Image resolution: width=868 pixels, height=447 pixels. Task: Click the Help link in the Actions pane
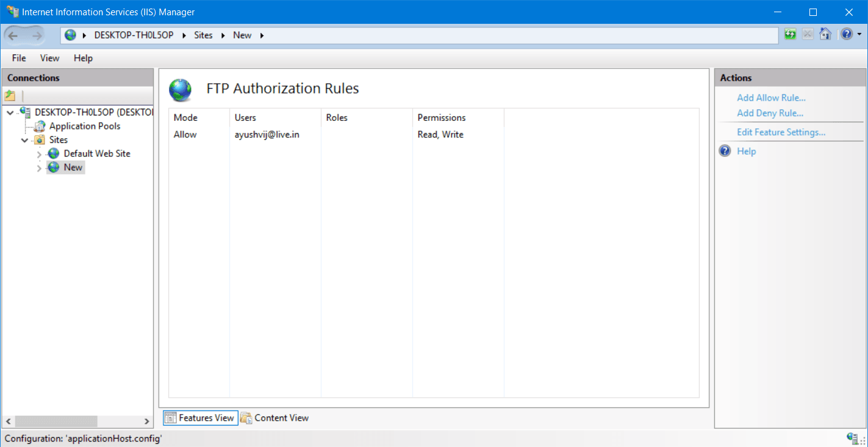pos(746,151)
